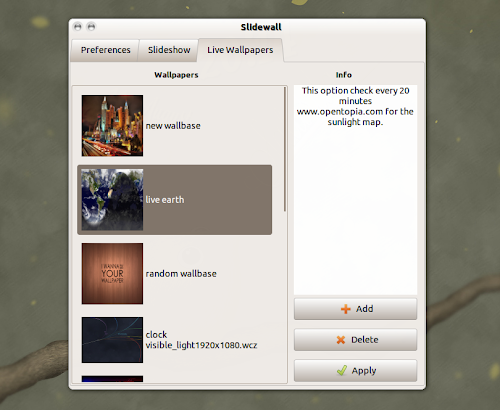Select the new wallbase city thumbnail
This screenshot has height=410, width=500.
pos(112,126)
